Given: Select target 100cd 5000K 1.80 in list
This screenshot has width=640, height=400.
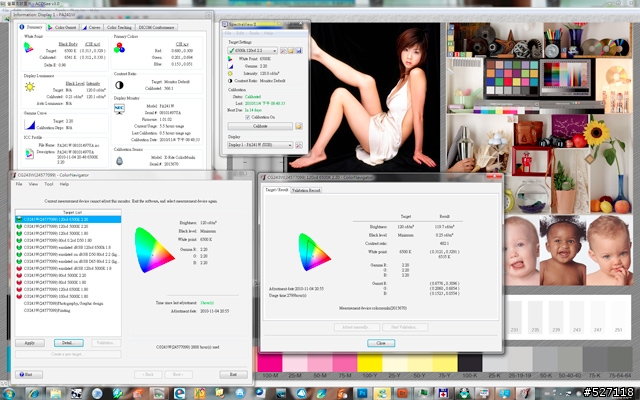Looking at the screenshot, I should click(x=68, y=296).
